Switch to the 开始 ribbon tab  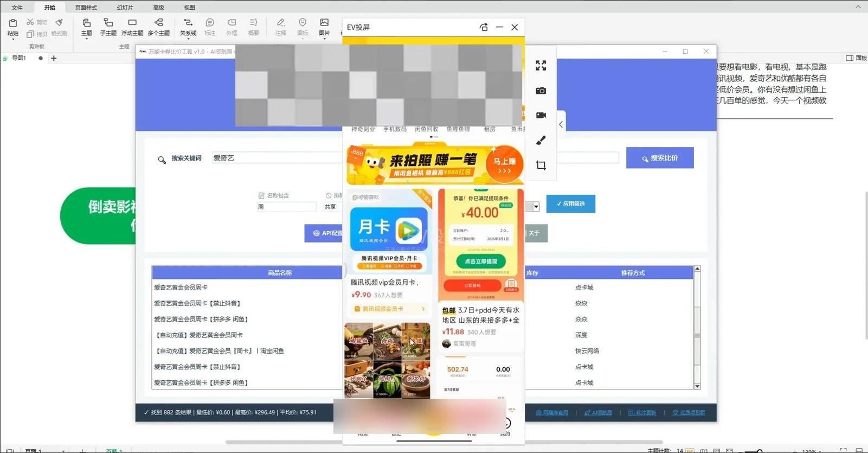point(50,8)
